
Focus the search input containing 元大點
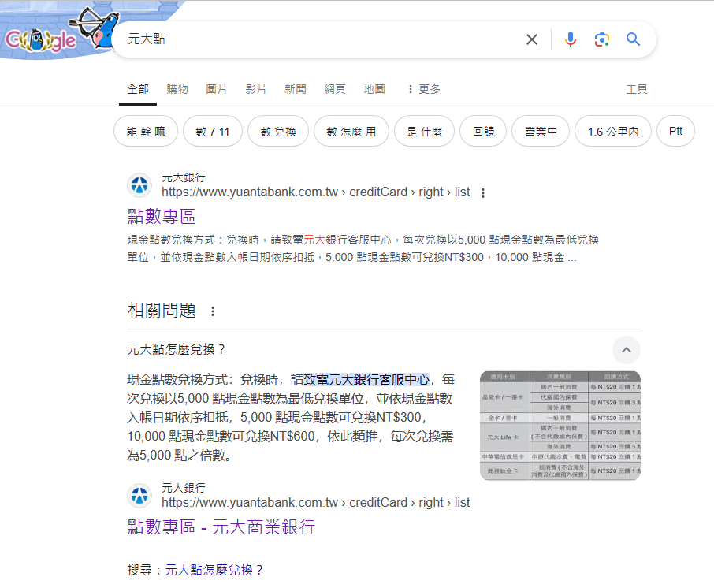[x=315, y=39]
